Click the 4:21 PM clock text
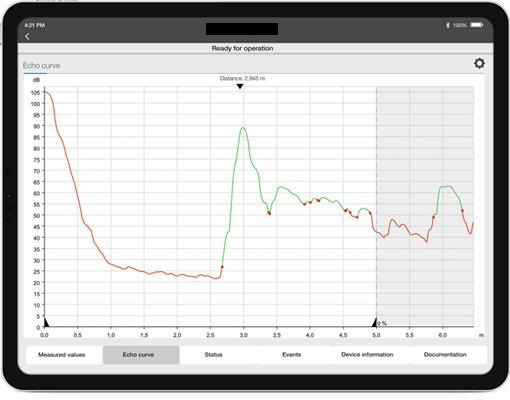510x400 pixels. click(35, 25)
